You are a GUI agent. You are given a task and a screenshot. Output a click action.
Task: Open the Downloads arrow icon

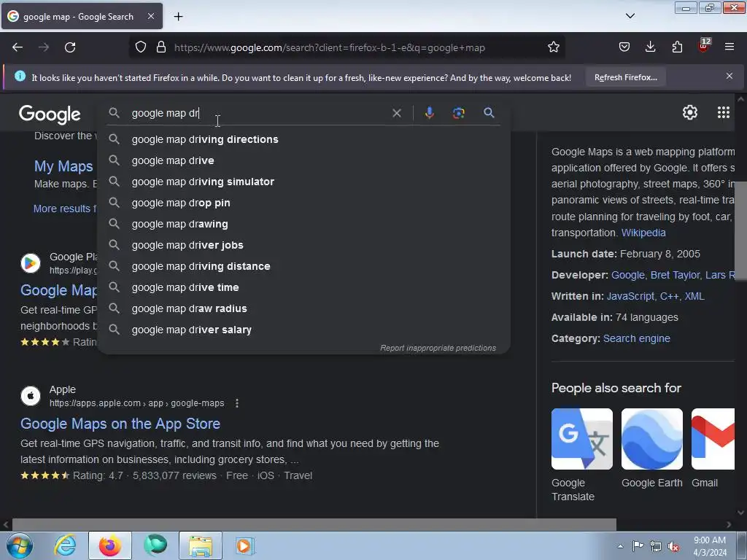pyautogui.click(x=650, y=47)
